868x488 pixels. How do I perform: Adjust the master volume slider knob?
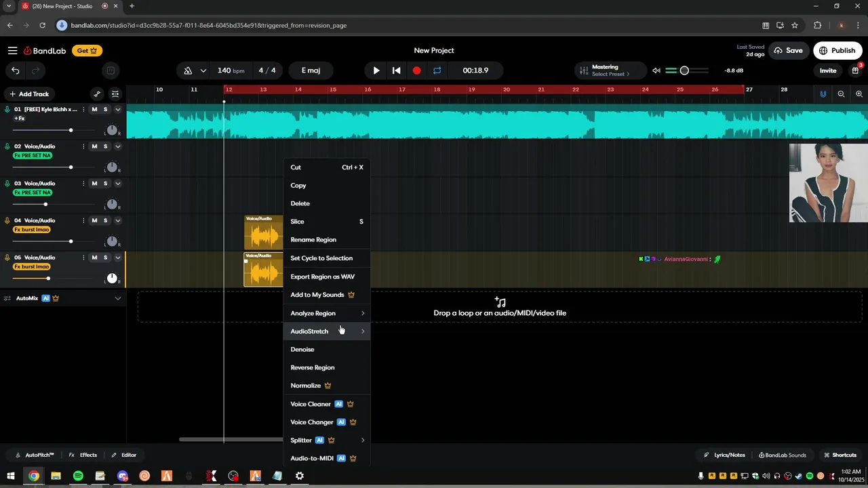(x=684, y=70)
